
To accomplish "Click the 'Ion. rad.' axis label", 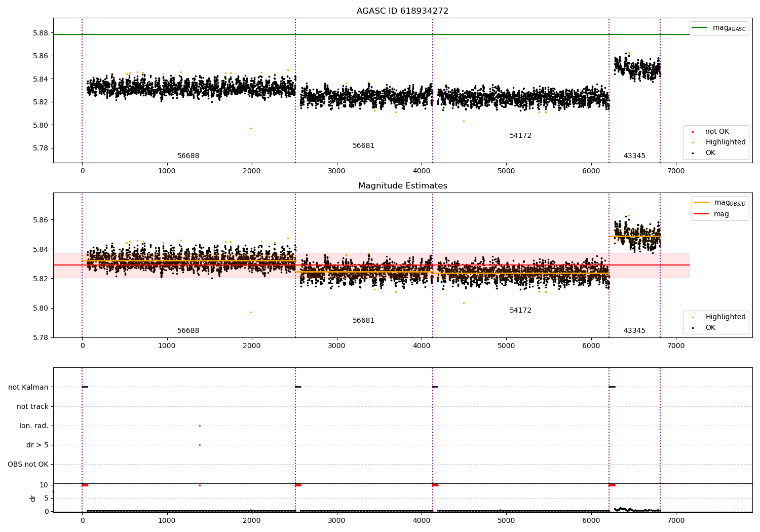I will [x=34, y=426].
